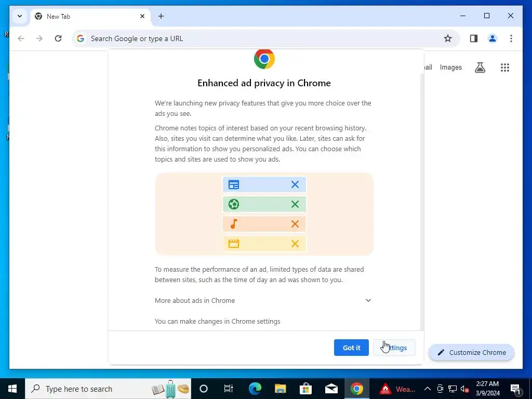Click the orange music topic close X
This screenshot has height=399, width=532.
[x=295, y=223]
